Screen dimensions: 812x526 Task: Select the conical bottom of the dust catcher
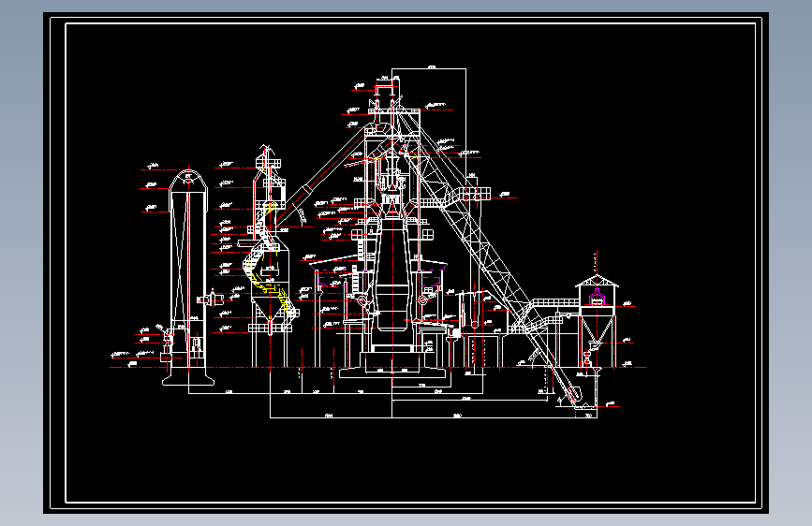tap(270, 308)
